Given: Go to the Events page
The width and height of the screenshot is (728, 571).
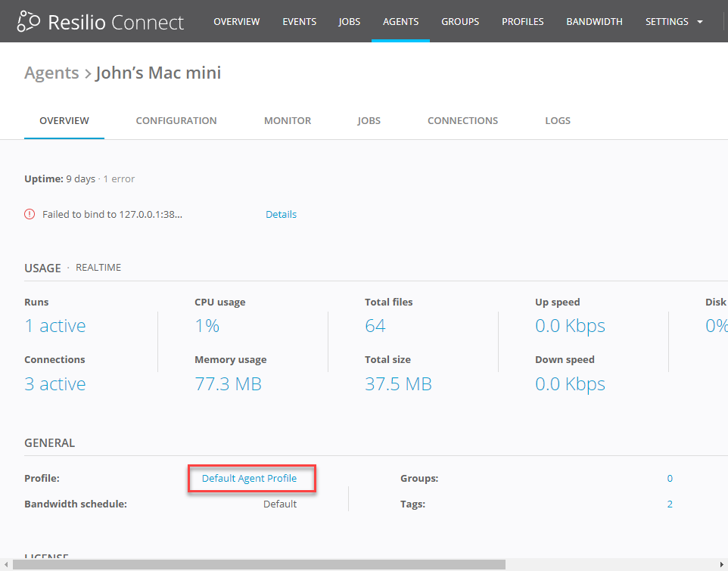Looking at the screenshot, I should pos(299,22).
